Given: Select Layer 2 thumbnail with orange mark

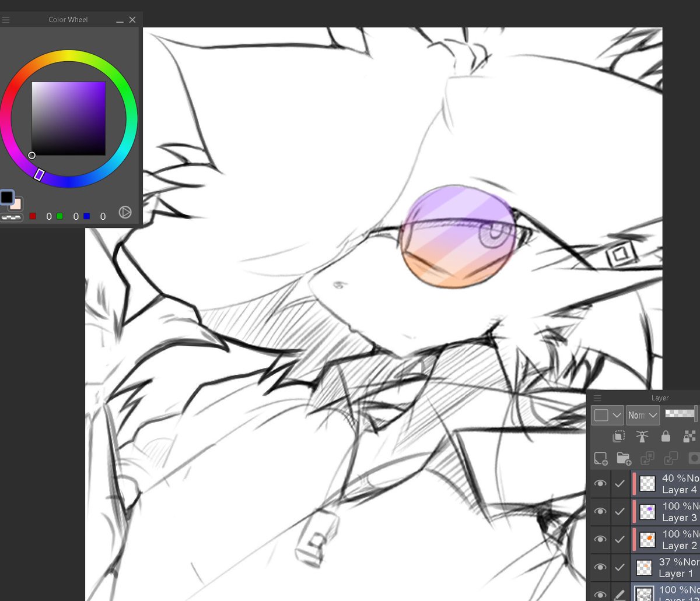Looking at the screenshot, I should (x=647, y=540).
